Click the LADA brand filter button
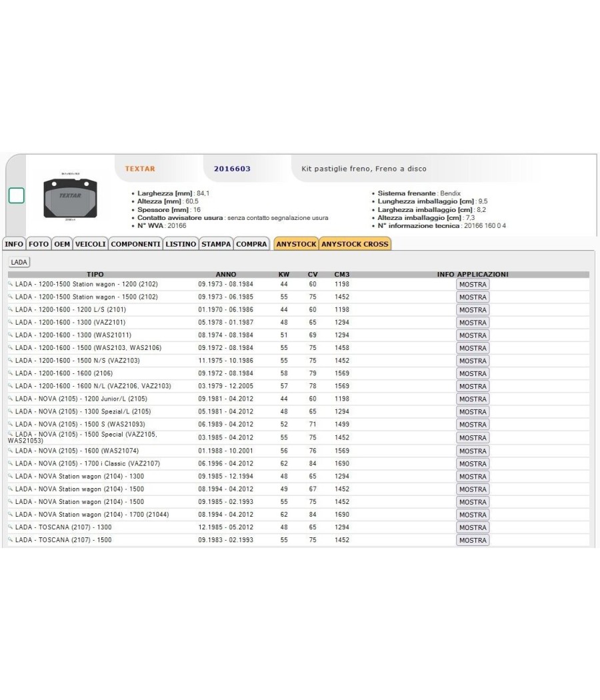600x700 pixels. click(x=19, y=262)
